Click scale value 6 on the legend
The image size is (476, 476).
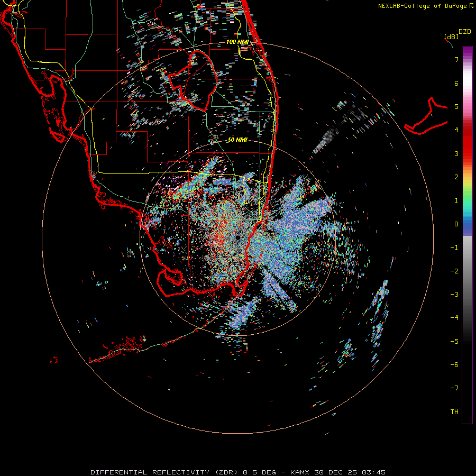pos(456,83)
